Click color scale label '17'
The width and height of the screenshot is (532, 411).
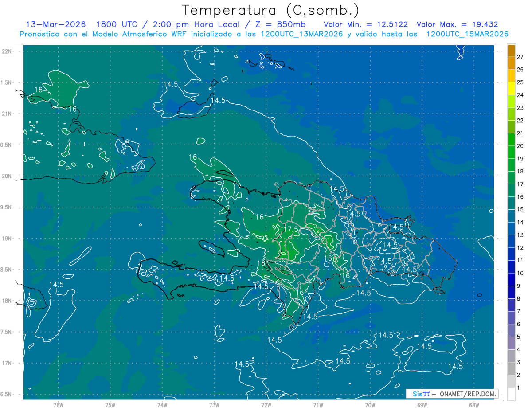click(x=520, y=184)
